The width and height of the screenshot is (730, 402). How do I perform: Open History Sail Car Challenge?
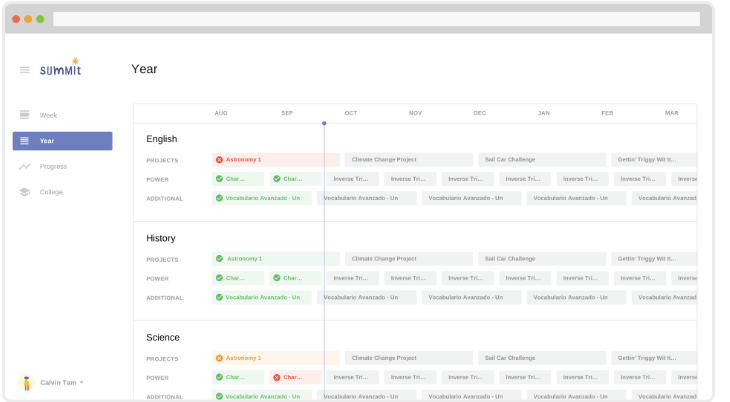click(x=542, y=259)
